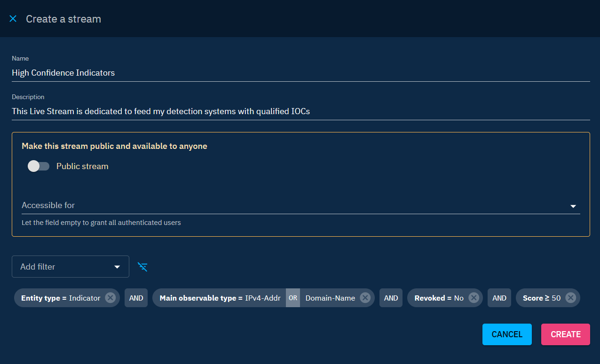The height and width of the screenshot is (364, 600).
Task: Click the clear all filters icon
Action: point(142,267)
